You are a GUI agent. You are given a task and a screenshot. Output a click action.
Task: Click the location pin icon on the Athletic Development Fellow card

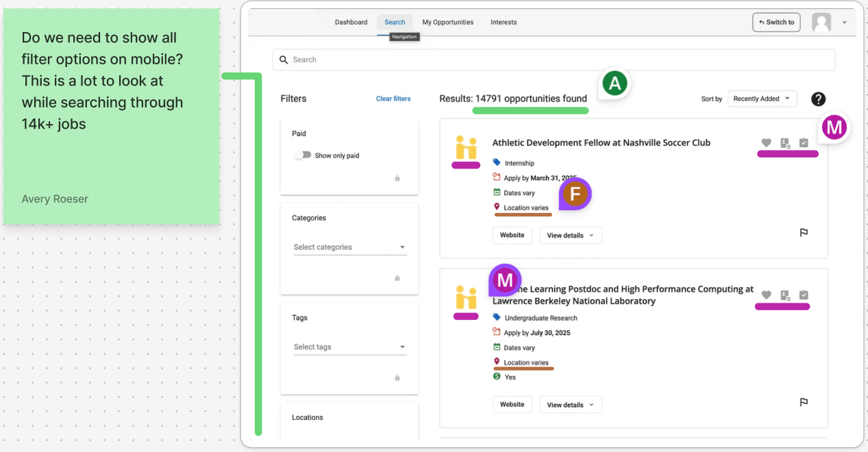point(497,207)
